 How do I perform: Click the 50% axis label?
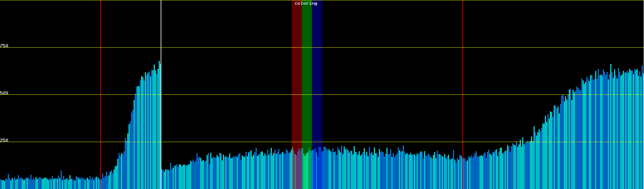(4, 93)
